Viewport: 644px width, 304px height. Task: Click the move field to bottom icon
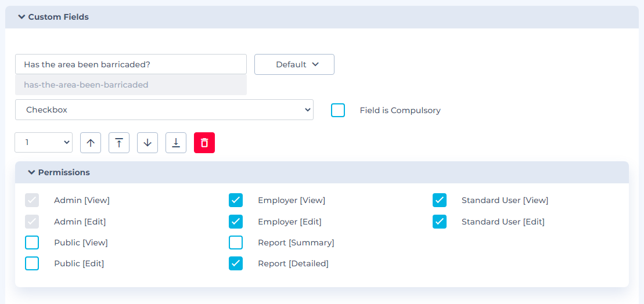point(176,143)
